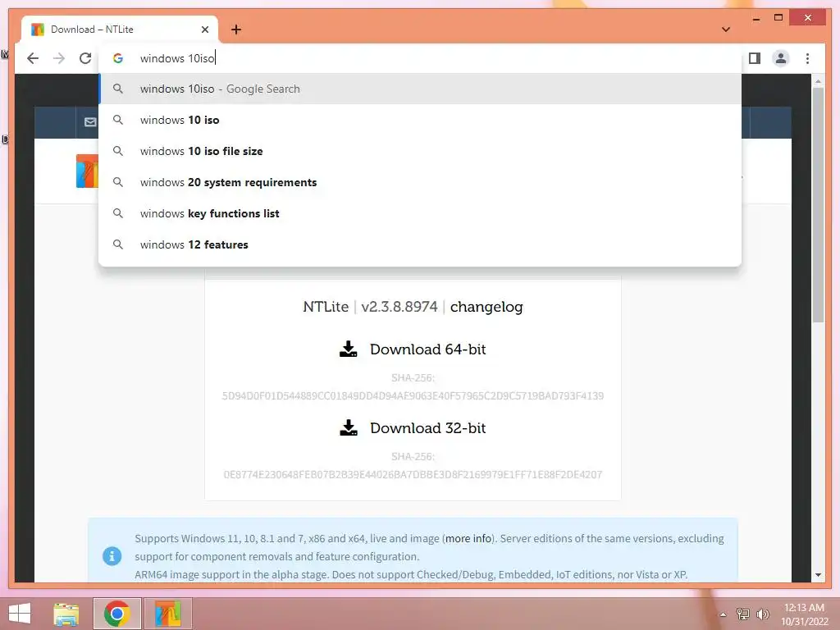Screen dimensions: 840x630
Task: Open the volume speaker icon in tray
Action: click(762, 614)
